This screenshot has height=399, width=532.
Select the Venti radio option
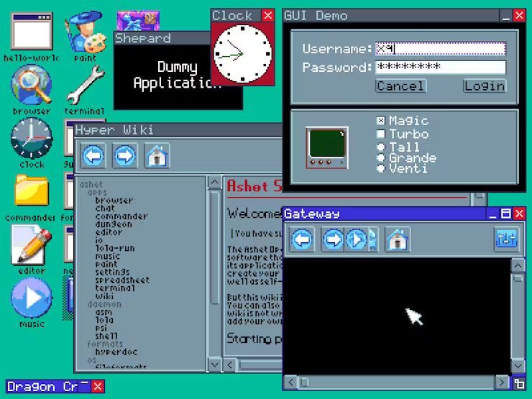[381, 169]
